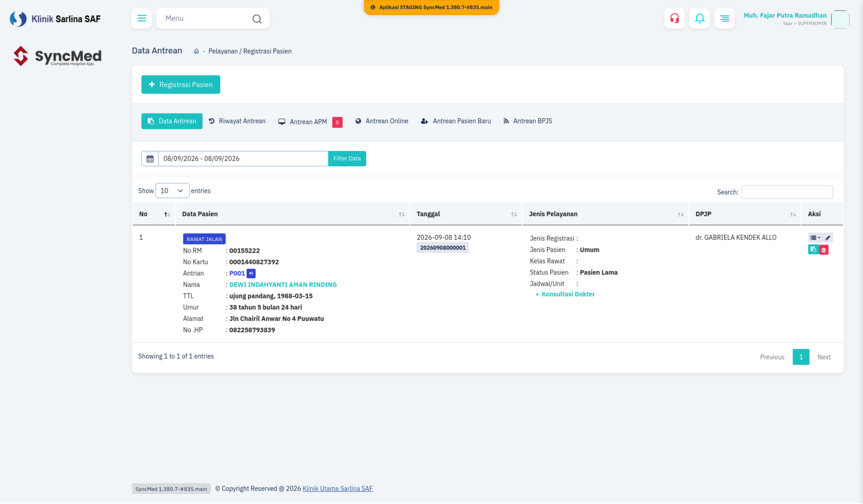
Task: Click the home breadcrumb icon
Action: click(x=196, y=51)
